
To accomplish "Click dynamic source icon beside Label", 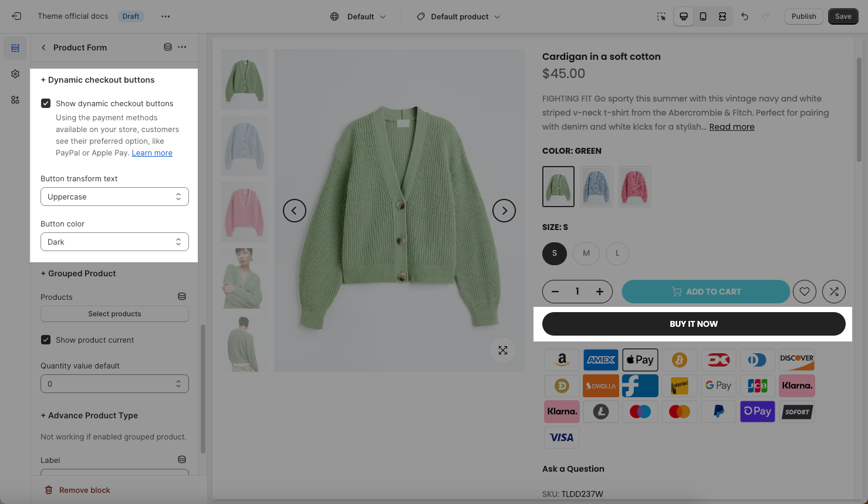I will click(x=182, y=459).
